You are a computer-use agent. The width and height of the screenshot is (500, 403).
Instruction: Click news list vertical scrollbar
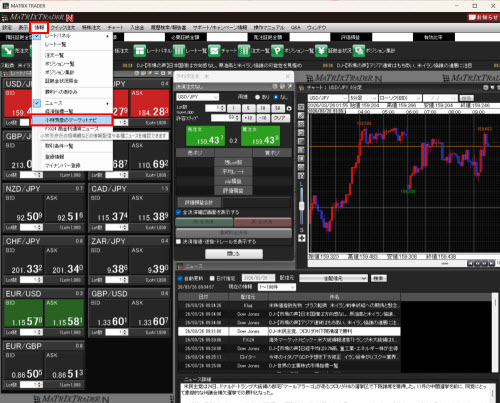coord(496,332)
